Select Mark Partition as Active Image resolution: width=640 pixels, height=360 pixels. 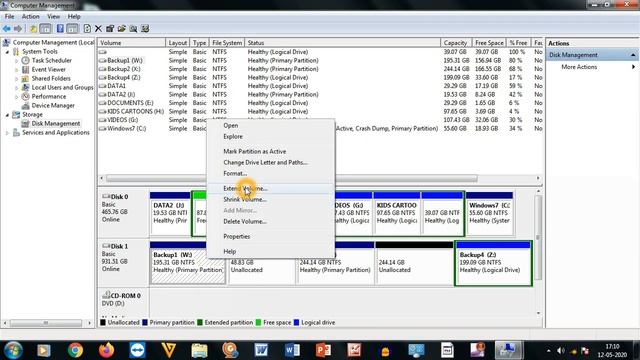(255, 151)
